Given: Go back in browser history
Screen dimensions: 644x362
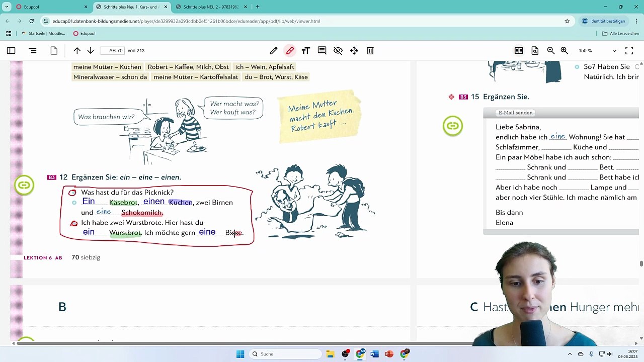Looking at the screenshot, I should pyautogui.click(x=8, y=21).
